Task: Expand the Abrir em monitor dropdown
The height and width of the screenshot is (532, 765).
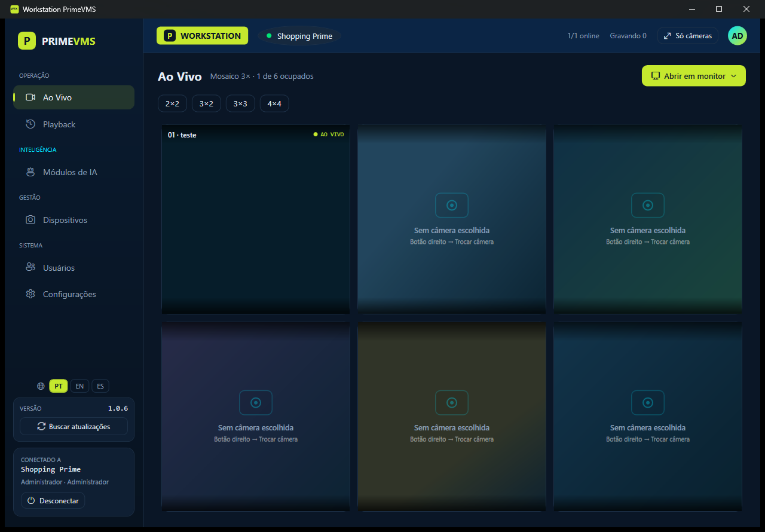Action: [x=694, y=76]
